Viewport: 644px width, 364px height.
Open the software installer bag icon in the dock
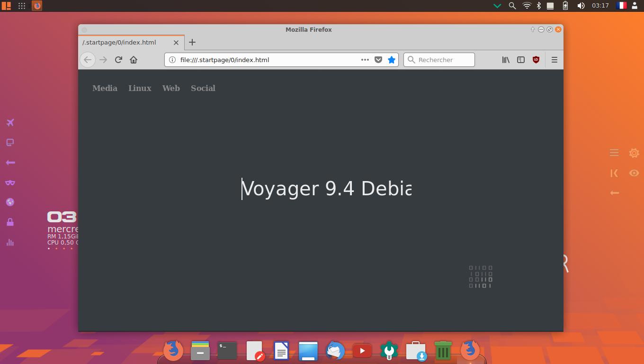point(416,351)
